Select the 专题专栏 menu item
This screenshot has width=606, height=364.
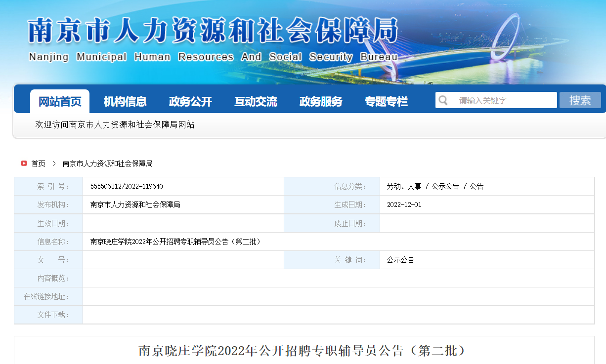coord(386,102)
